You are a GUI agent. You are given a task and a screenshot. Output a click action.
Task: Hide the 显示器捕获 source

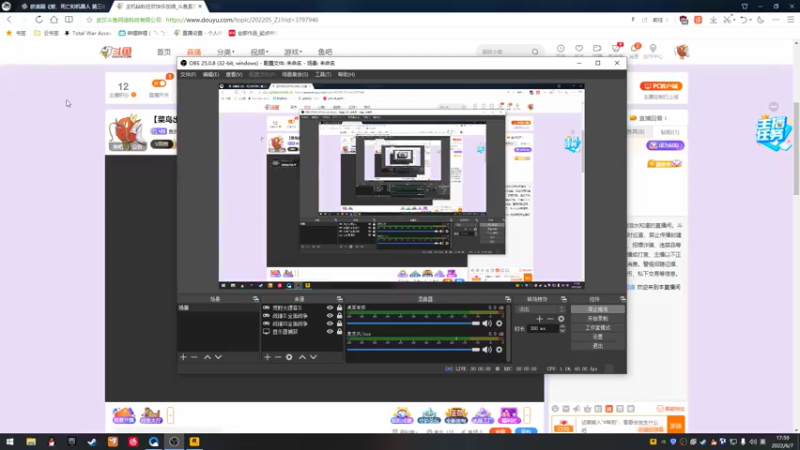tap(330, 332)
